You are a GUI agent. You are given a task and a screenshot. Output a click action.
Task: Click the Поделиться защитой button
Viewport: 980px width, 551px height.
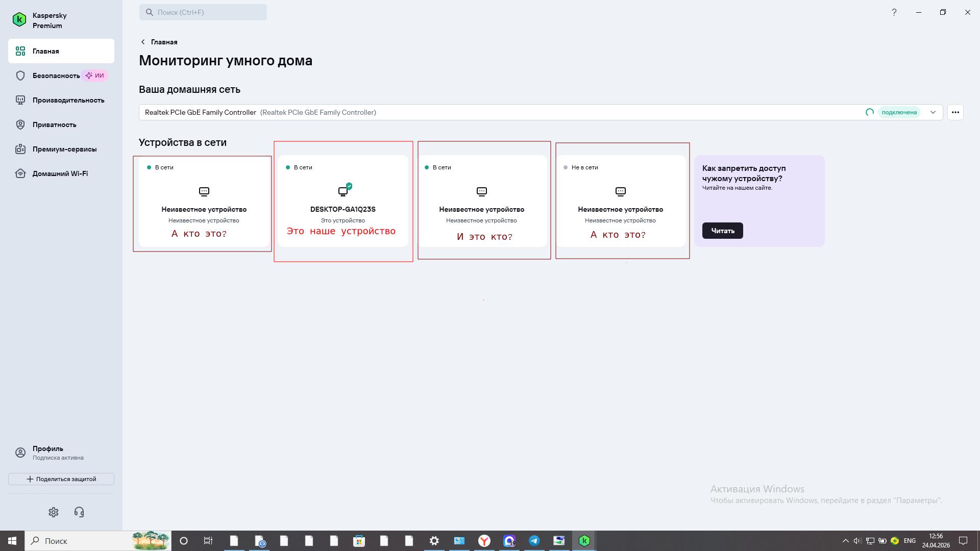click(x=61, y=479)
